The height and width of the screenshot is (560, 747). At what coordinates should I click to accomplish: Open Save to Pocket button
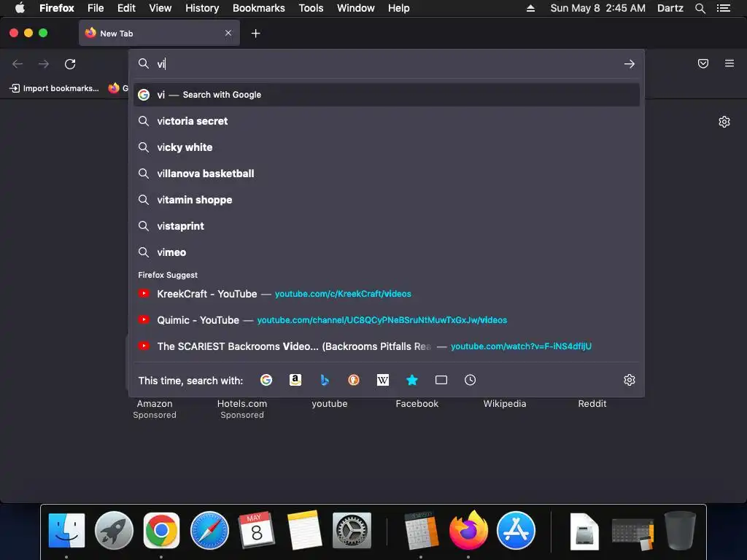[703, 63]
